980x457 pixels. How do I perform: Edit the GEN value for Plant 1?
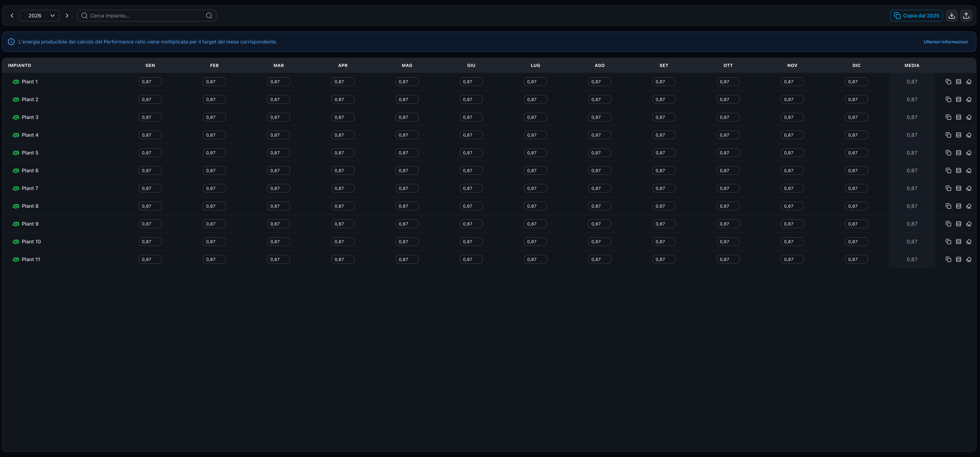pos(150,82)
